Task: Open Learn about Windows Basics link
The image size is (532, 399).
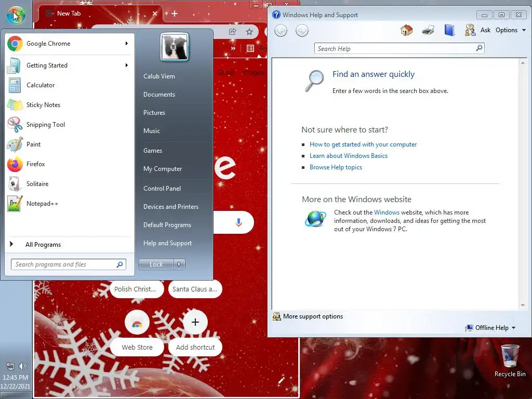Action: pos(349,156)
